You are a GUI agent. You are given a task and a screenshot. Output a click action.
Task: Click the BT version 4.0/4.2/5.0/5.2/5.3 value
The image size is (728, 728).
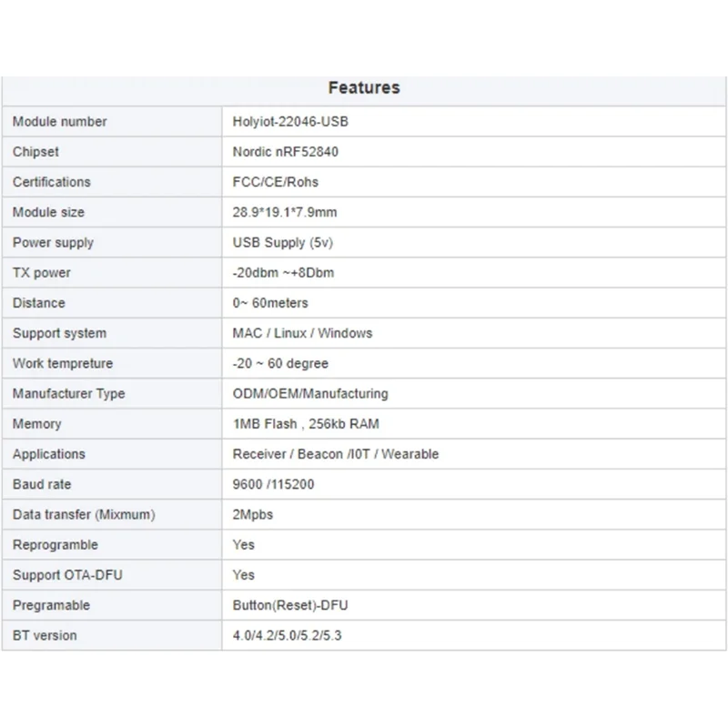point(288,635)
